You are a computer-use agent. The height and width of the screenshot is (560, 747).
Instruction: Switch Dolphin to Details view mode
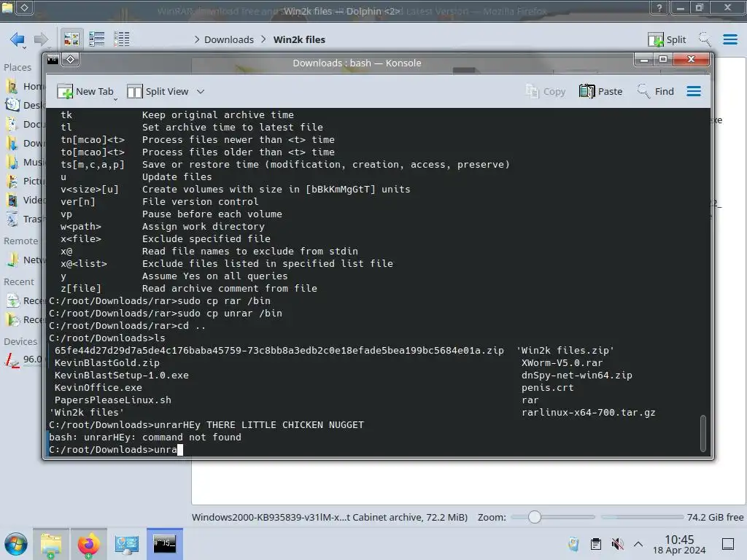tap(122, 39)
